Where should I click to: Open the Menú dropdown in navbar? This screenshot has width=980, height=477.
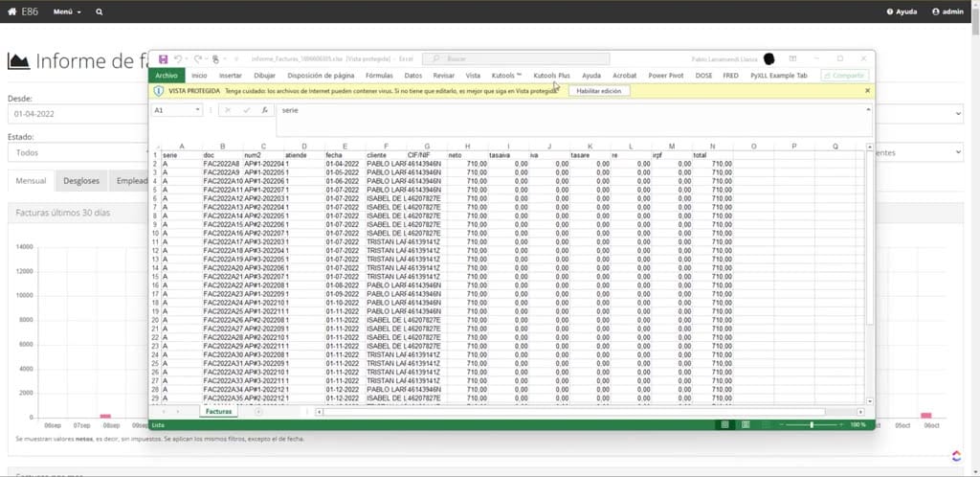tap(67, 11)
